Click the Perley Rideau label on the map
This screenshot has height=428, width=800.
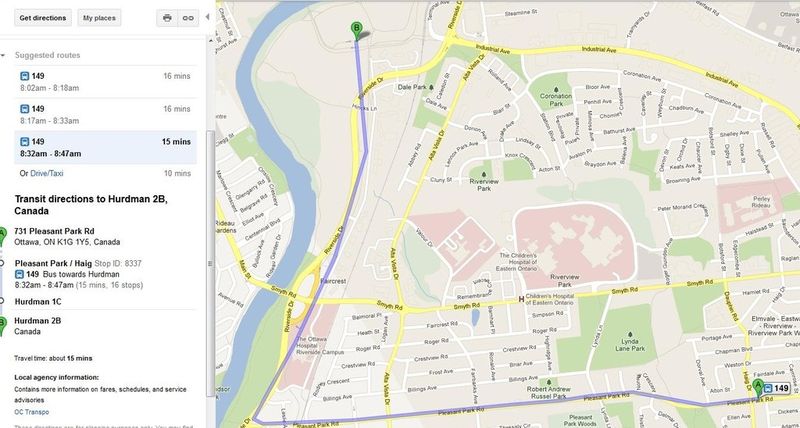pos(761,201)
